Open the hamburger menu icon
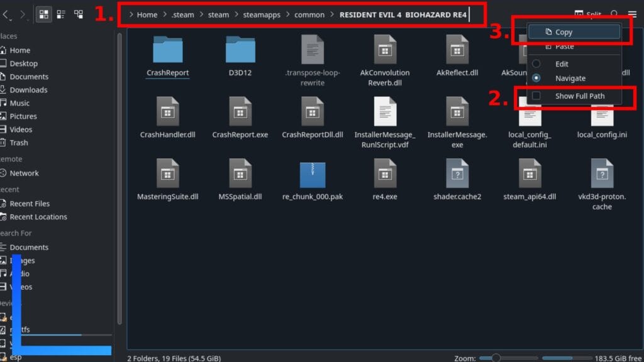Viewport: 644px width, 362px height. pos(632,14)
